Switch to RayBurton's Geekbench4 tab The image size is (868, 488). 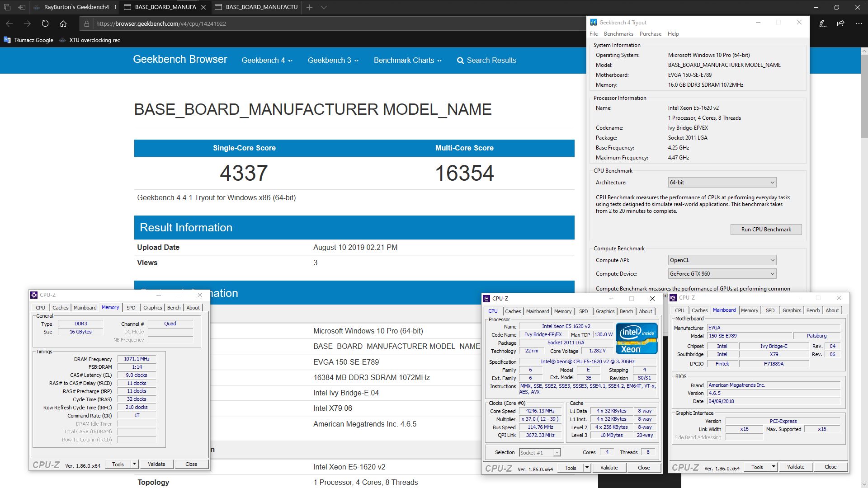(x=75, y=7)
